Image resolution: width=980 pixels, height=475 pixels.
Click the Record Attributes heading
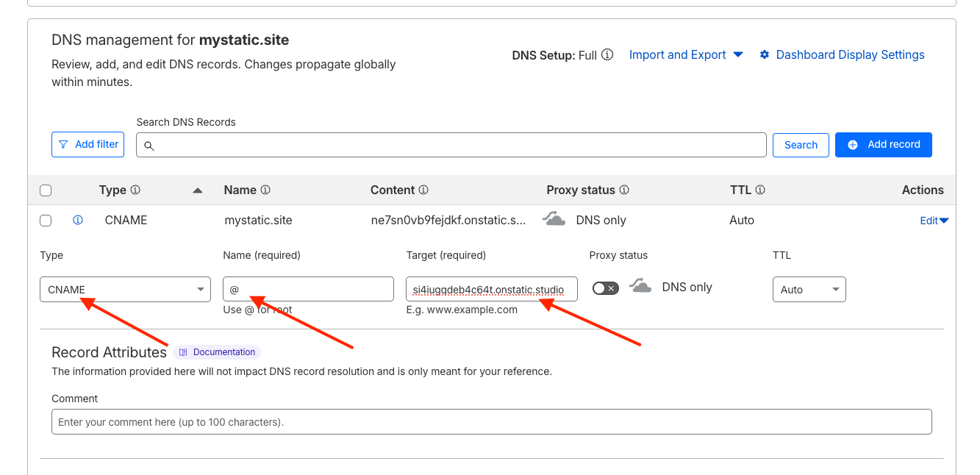[x=110, y=352]
